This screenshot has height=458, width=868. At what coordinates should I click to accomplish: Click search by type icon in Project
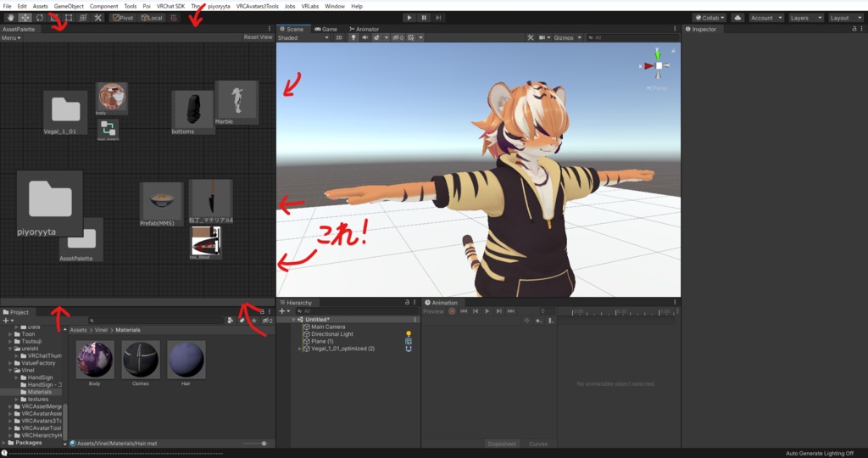pyautogui.click(x=231, y=321)
